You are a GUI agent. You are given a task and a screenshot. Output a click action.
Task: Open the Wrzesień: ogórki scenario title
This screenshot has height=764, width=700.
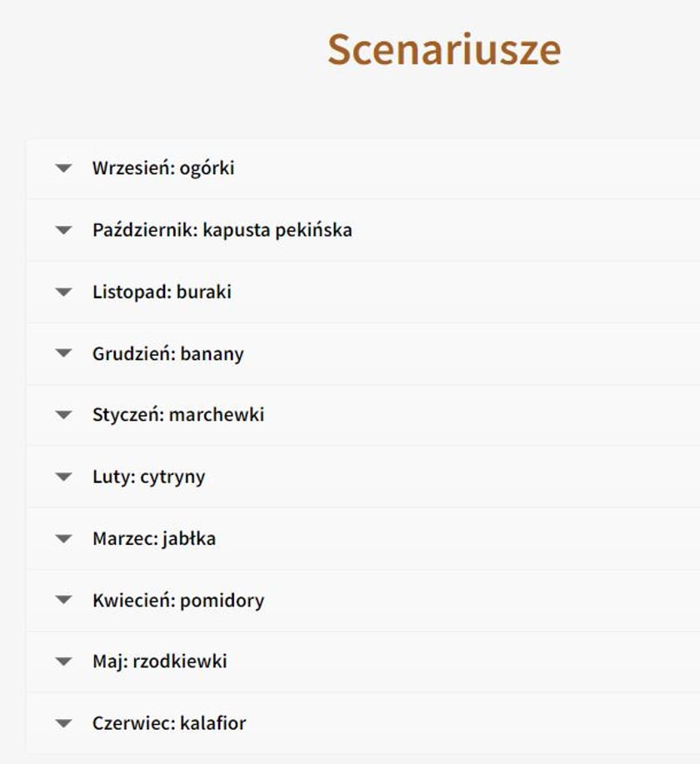tap(163, 168)
